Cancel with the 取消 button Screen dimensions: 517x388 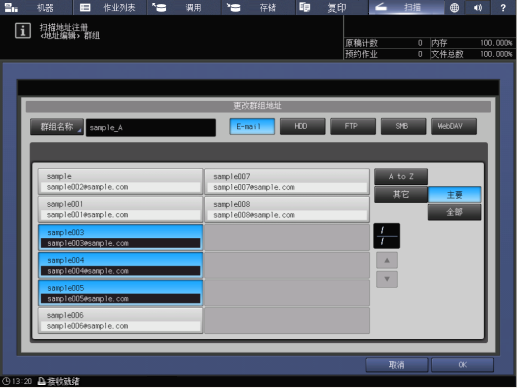point(397,365)
